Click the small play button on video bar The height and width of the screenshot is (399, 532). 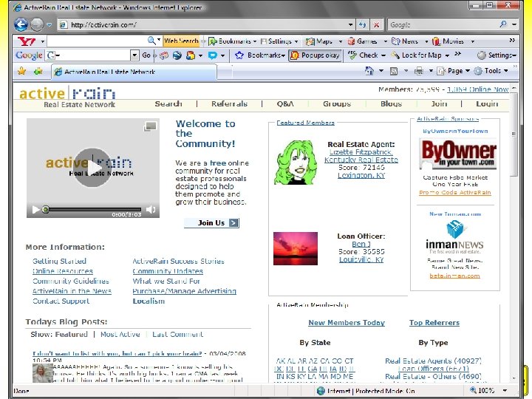[x=35, y=210]
